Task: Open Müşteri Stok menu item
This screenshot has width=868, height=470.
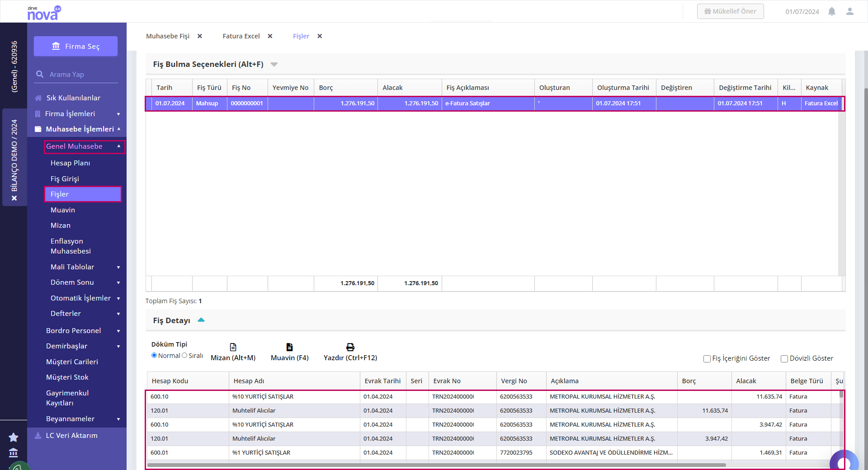Action: (67, 377)
